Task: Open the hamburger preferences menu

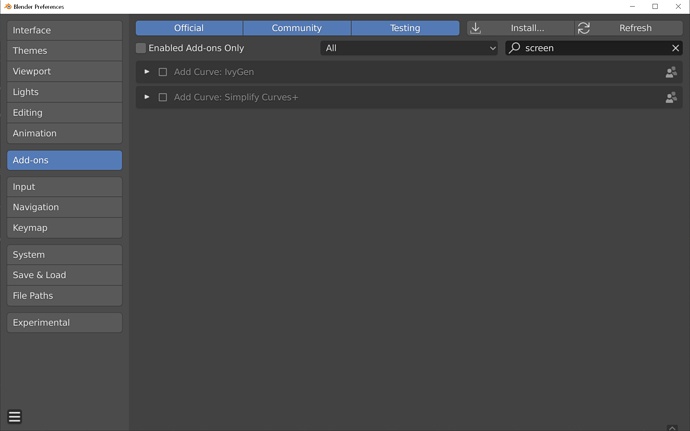Action: tap(15, 416)
